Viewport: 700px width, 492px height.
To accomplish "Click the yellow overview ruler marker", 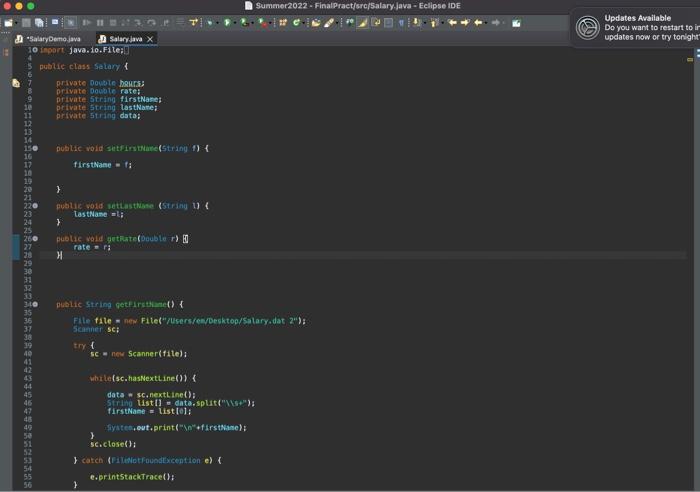I will click(690, 59).
